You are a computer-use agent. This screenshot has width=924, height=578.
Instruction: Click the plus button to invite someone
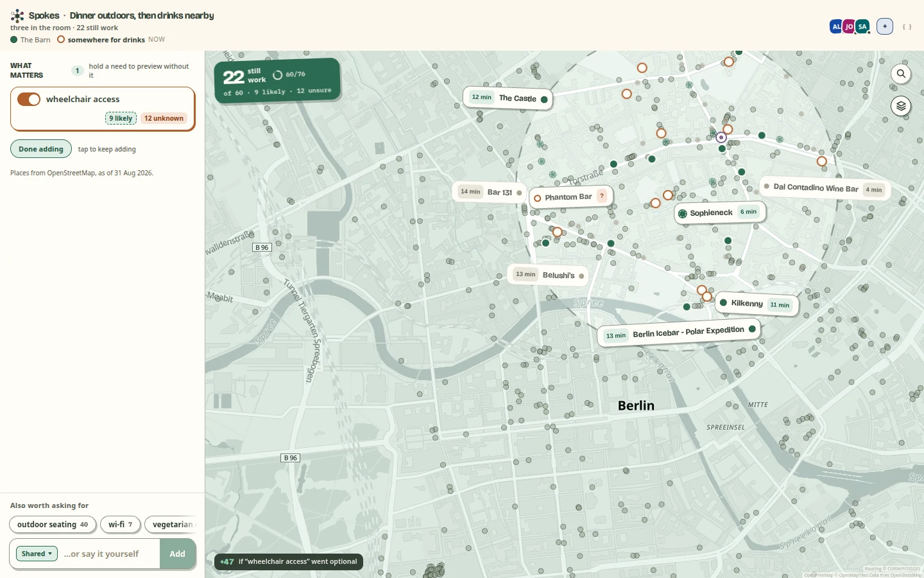coord(885,26)
